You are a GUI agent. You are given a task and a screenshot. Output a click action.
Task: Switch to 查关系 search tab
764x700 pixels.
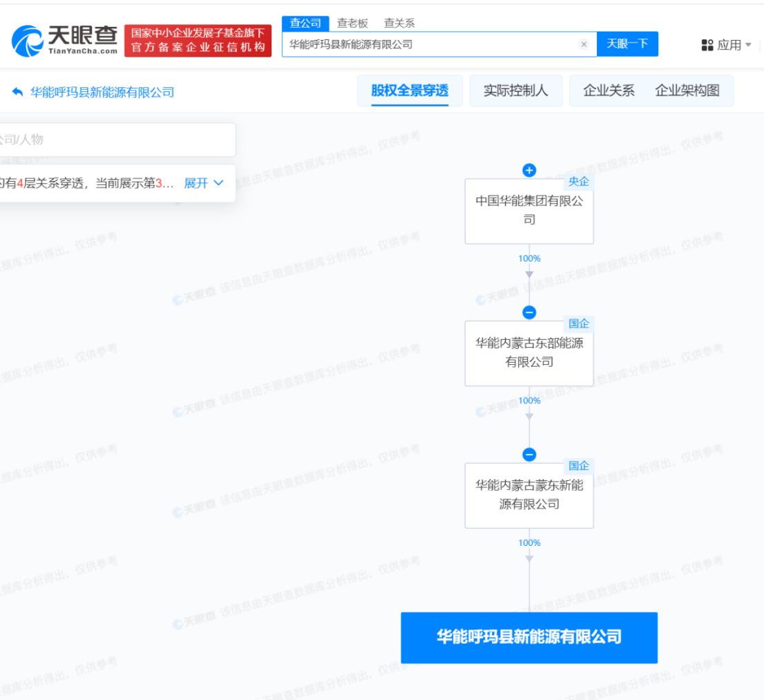pyautogui.click(x=399, y=23)
